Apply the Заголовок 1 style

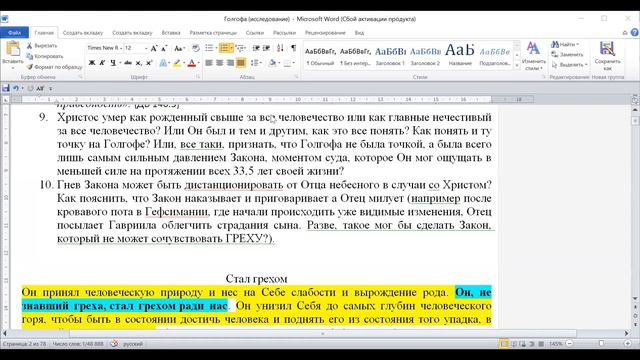click(390, 56)
